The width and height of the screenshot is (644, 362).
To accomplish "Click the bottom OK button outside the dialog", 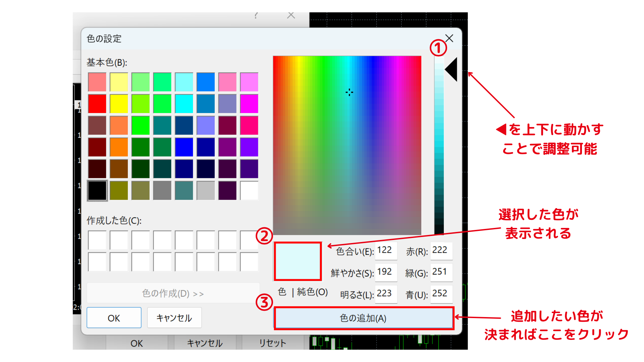I will (137, 343).
